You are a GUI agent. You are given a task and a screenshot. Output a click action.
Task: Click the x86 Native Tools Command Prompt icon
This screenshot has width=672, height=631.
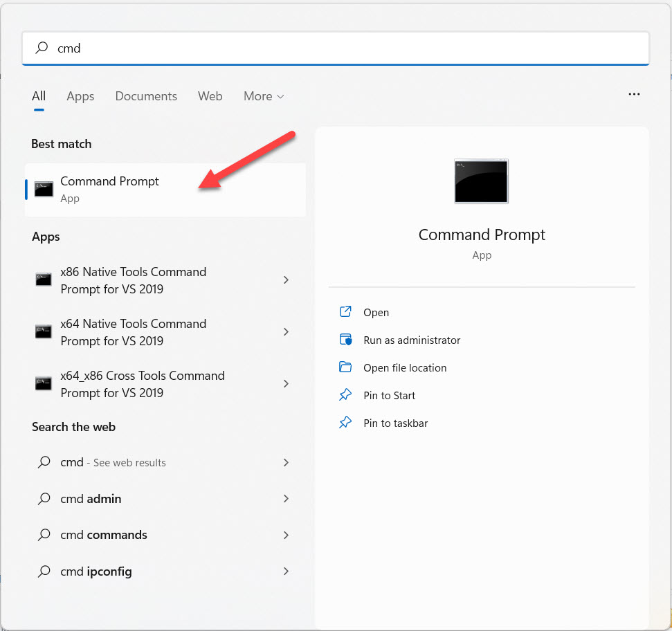(x=44, y=280)
